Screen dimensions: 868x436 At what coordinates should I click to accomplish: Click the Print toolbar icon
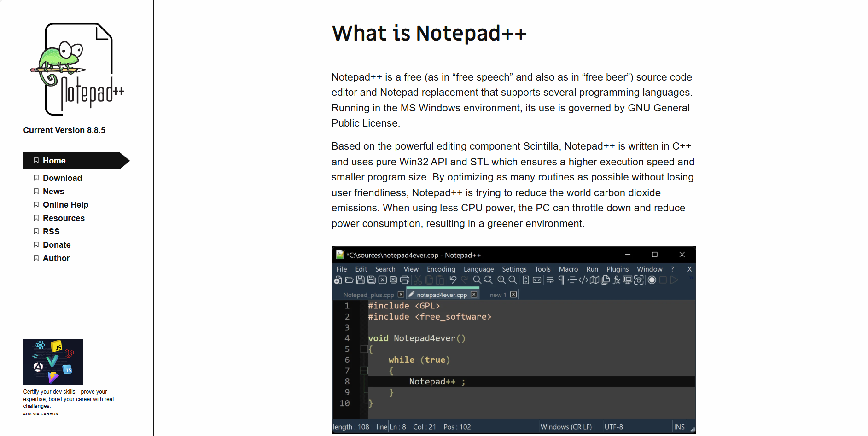click(x=405, y=280)
